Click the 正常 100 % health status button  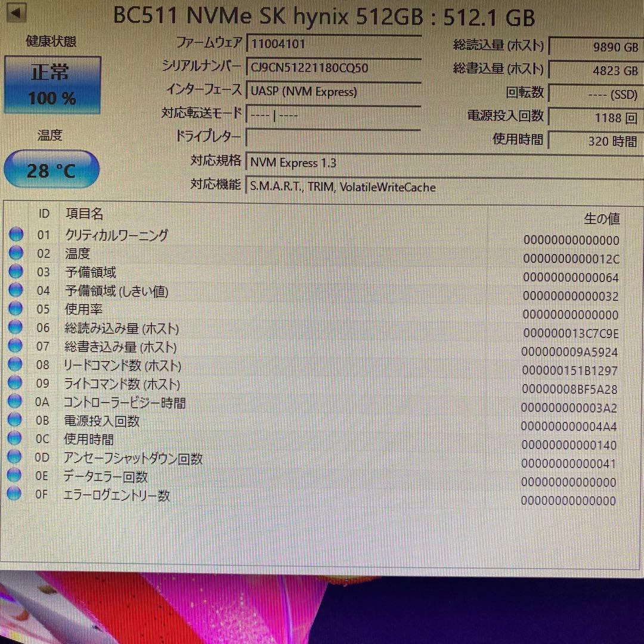[52, 85]
